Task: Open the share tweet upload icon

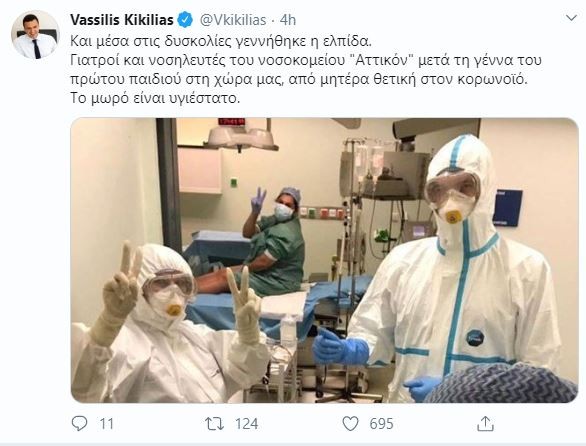Action: tap(485, 423)
